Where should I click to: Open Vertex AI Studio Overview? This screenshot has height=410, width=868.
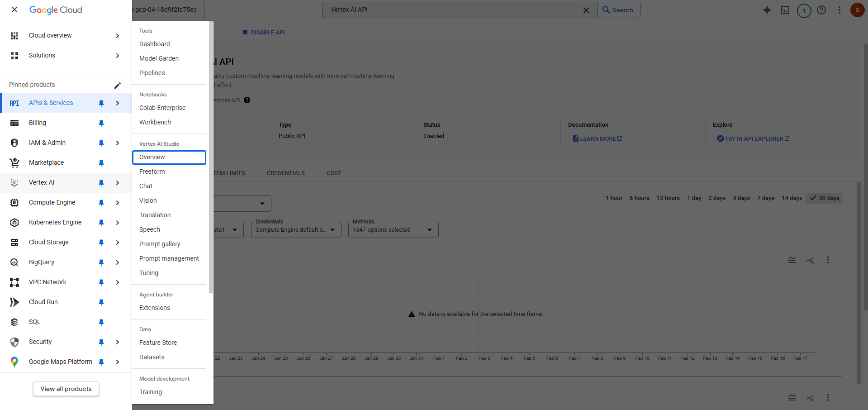[169, 157]
